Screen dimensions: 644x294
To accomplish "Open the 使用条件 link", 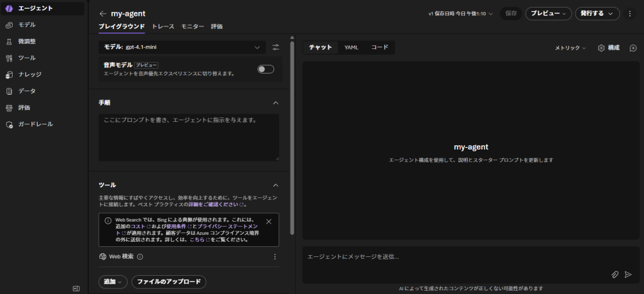I will (x=179, y=226).
